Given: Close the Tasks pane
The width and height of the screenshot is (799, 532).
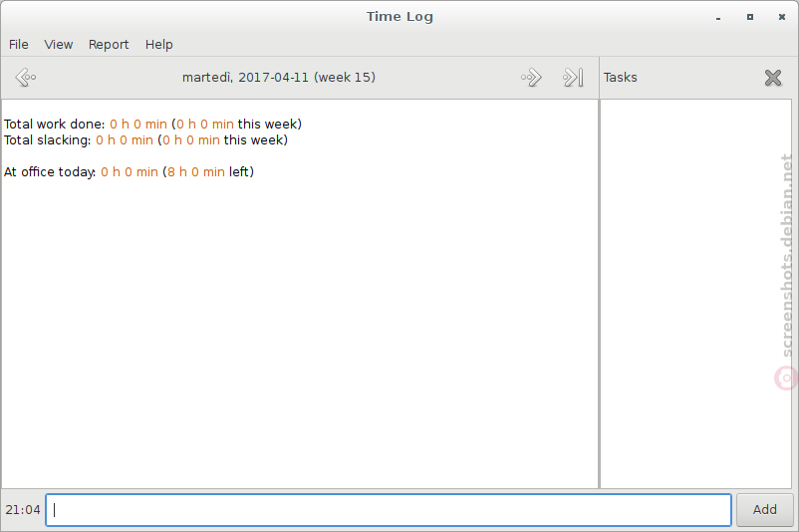Looking at the screenshot, I should click(x=773, y=78).
